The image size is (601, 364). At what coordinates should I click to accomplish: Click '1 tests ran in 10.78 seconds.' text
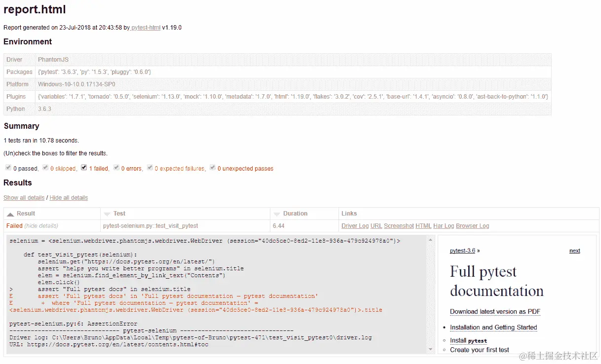click(x=41, y=141)
